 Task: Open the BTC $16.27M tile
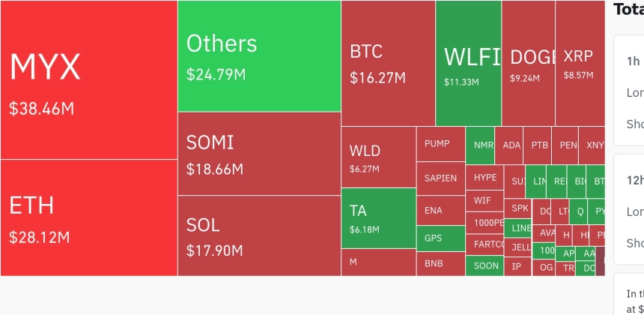(388, 63)
